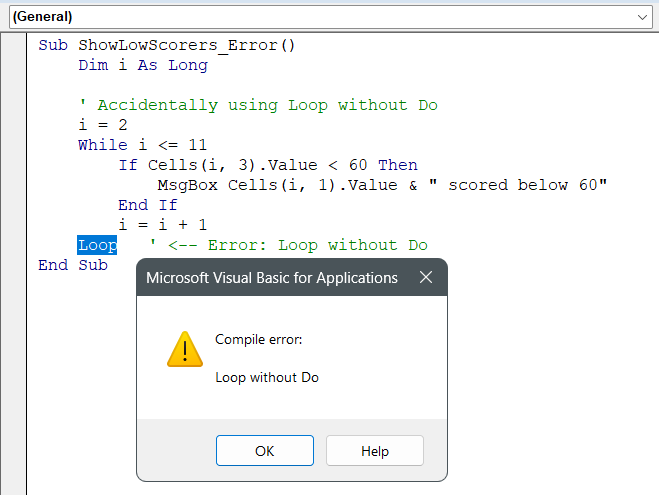Click the 'End Sub' line

[x=73, y=265]
